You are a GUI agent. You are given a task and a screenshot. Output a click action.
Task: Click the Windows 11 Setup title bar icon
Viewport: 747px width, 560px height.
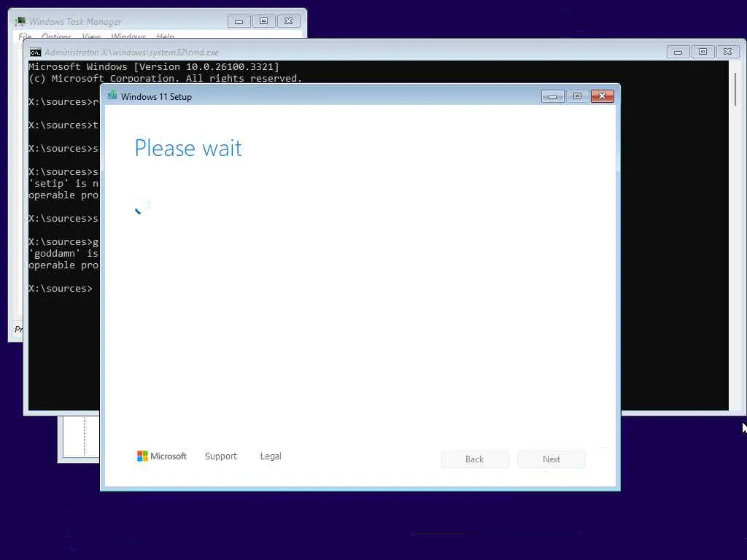112,96
